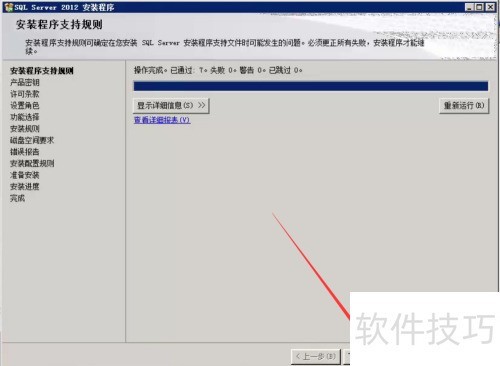Viewport: 500px width, 366px height.
Task: Maximize the SQL Server 2012 setup window
Action: [x=479, y=7]
